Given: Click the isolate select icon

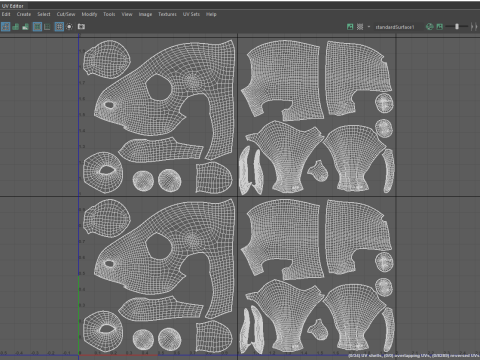Looking at the screenshot, I should (x=69, y=27).
